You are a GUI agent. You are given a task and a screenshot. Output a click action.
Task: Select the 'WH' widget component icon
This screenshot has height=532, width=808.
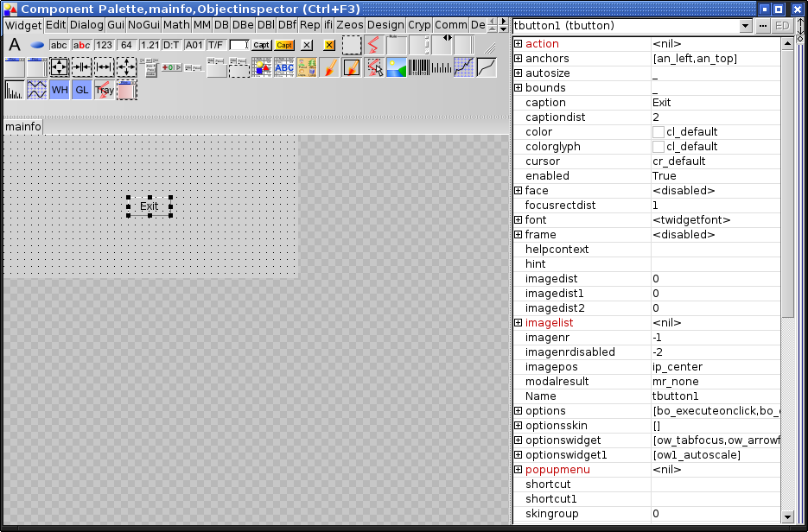pos(60,90)
